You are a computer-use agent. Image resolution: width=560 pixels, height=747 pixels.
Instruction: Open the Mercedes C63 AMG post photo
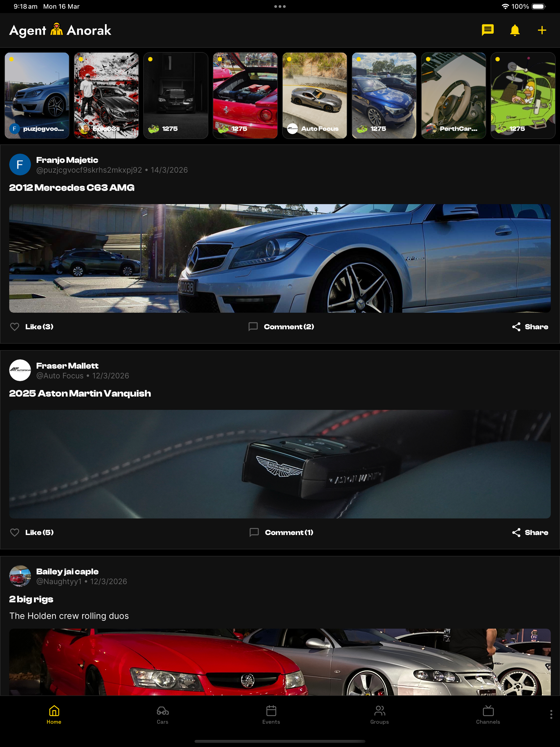pos(280,258)
